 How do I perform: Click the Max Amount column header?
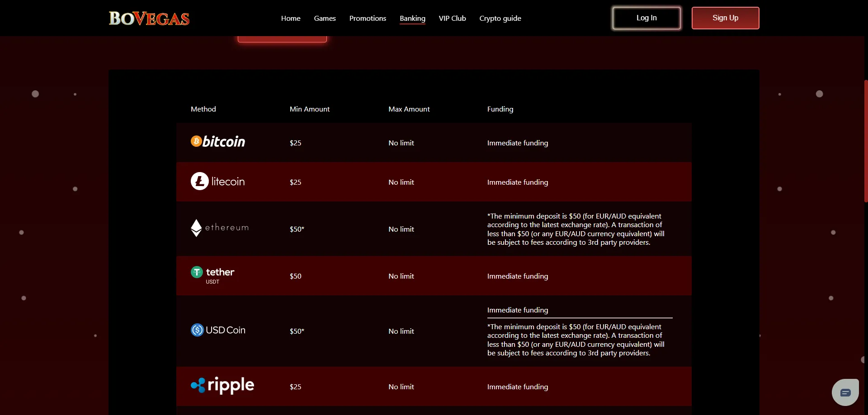click(409, 109)
